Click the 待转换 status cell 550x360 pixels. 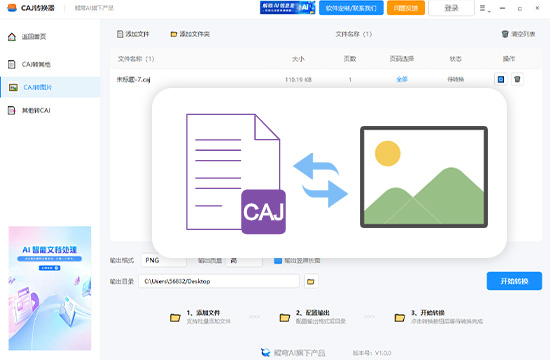tap(456, 80)
